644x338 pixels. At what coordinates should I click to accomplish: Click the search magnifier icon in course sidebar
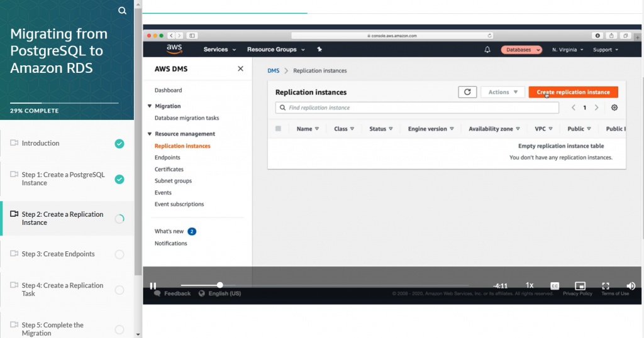pyautogui.click(x=122, y=11)
